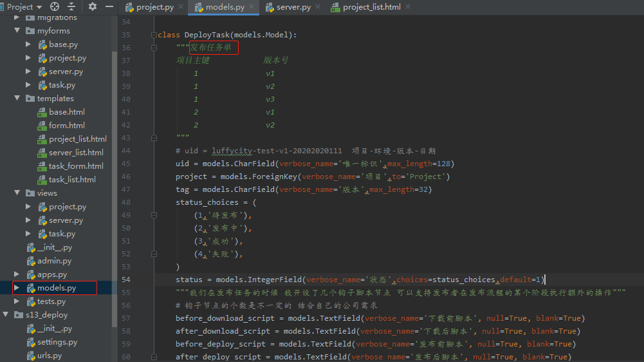Select settings.py under s13_deploy

57,342
